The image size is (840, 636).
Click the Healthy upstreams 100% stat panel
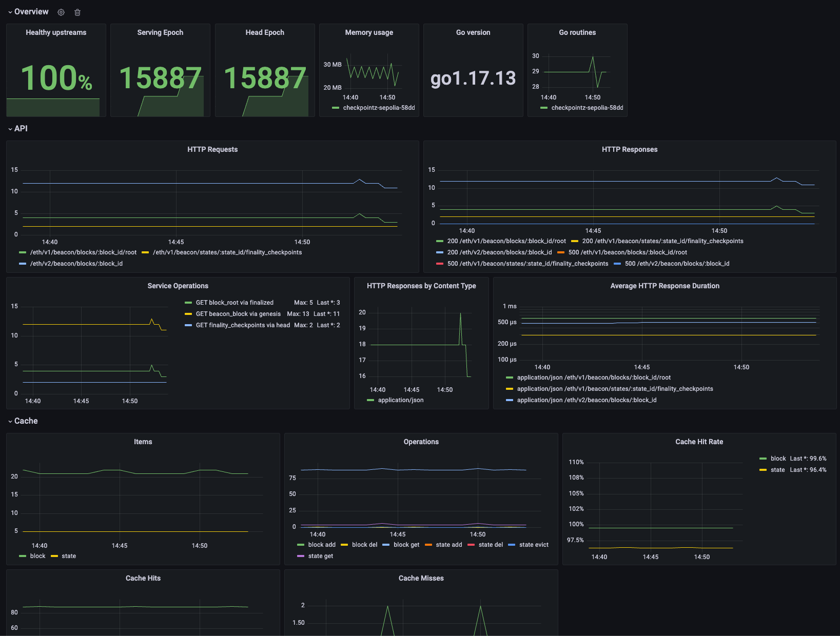[56, 70]
